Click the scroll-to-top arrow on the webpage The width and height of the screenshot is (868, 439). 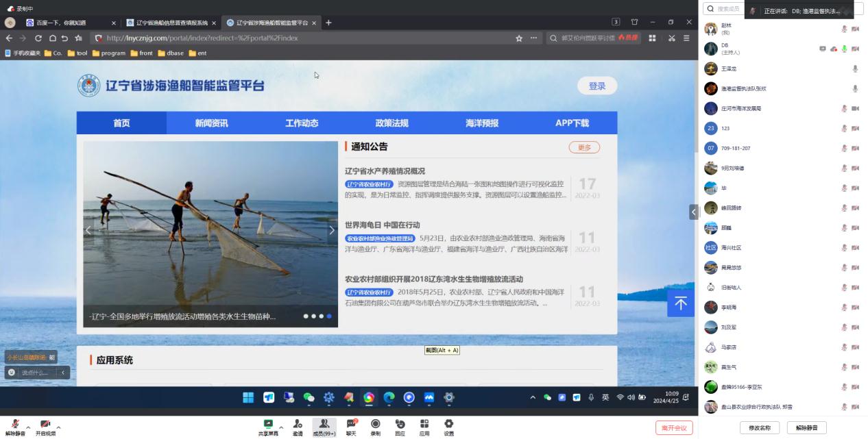pyautogui.click(x=680, y=303)
